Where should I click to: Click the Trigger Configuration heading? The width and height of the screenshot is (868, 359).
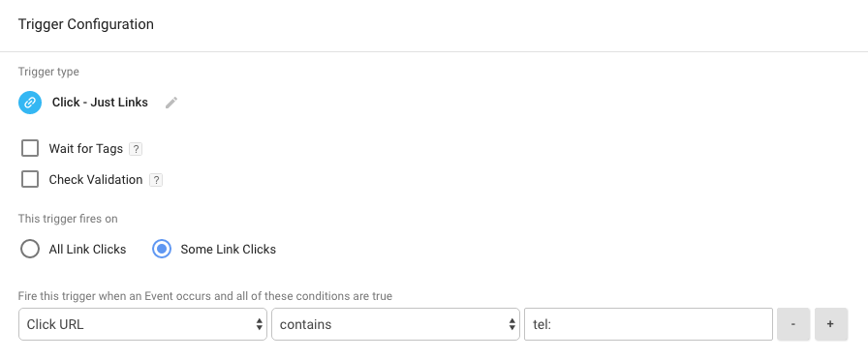pos(86,24)
